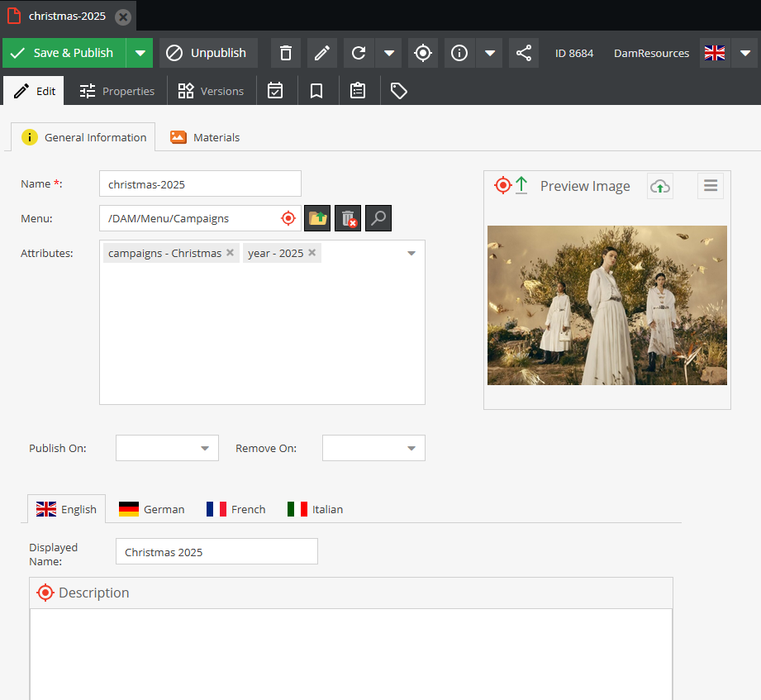Select the German language tab

pyautogui.click(x=152, y=509)
